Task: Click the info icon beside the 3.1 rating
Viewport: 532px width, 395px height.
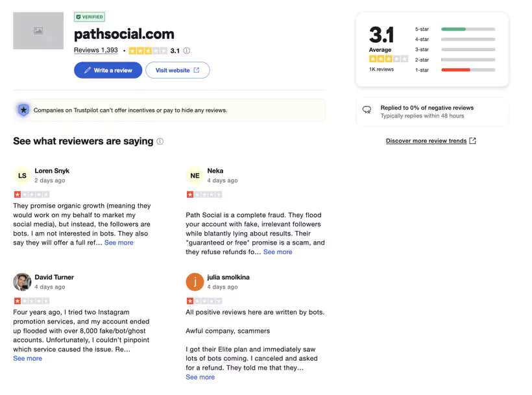Action: 188,50
